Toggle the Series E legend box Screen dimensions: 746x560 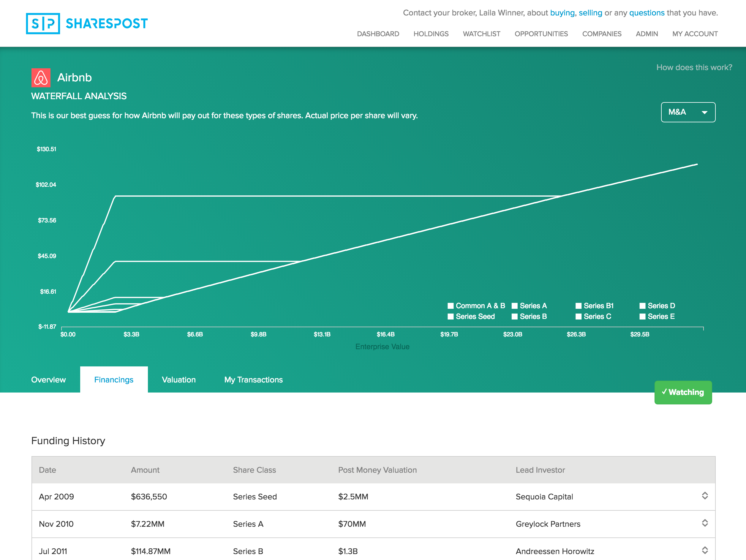[x=642, y=317]
